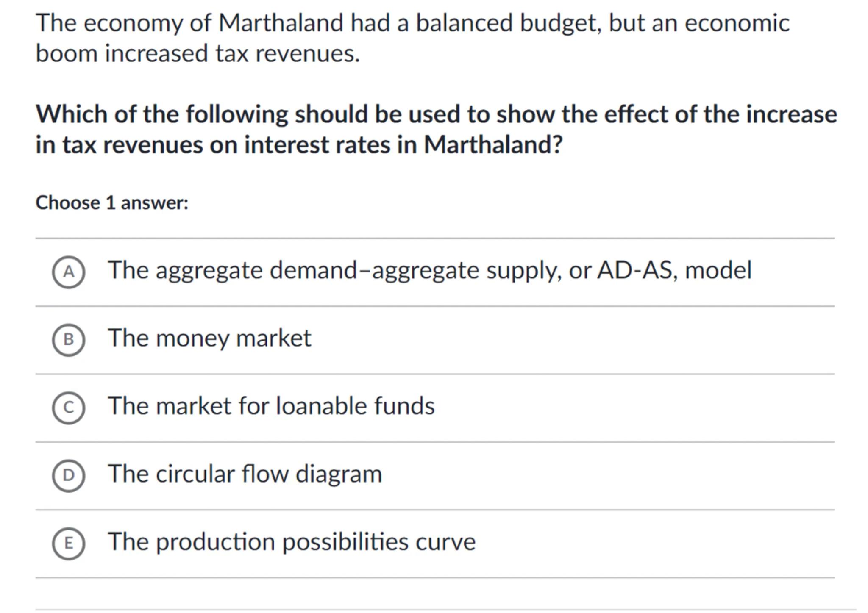Click the bold question about interest rates
Viewport: 868px width, 613px height.
(436, 129)
